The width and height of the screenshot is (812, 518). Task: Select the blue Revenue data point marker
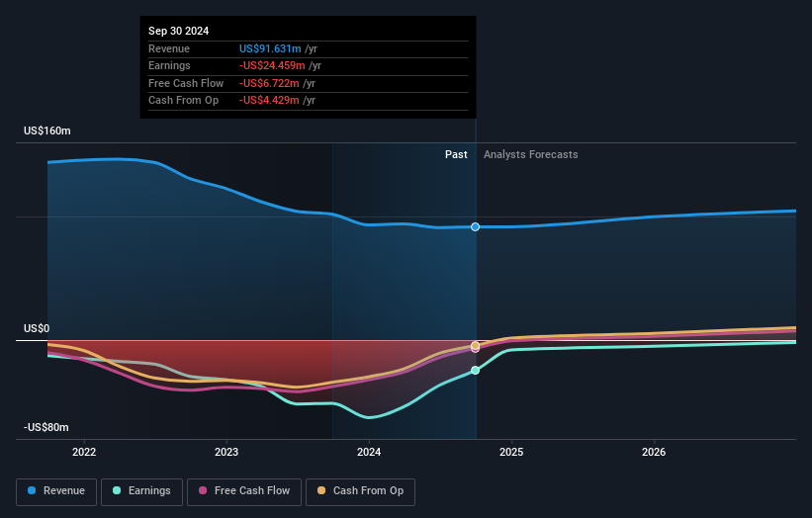475,226
